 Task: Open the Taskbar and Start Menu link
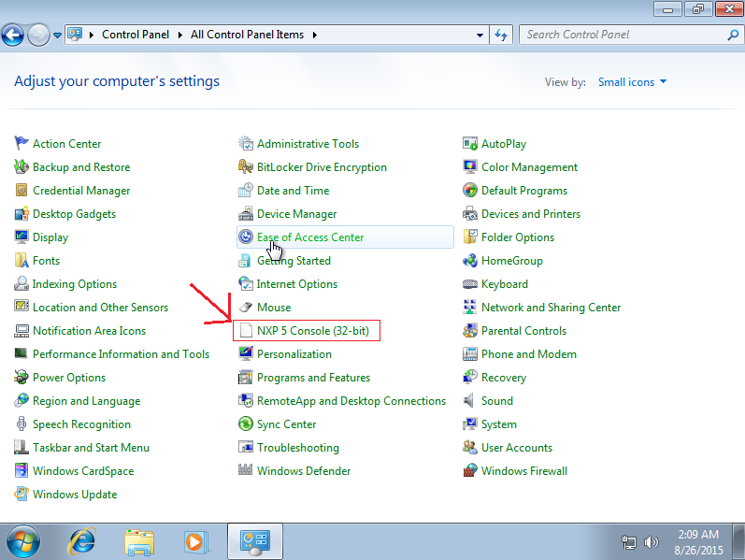pos(91,447)
